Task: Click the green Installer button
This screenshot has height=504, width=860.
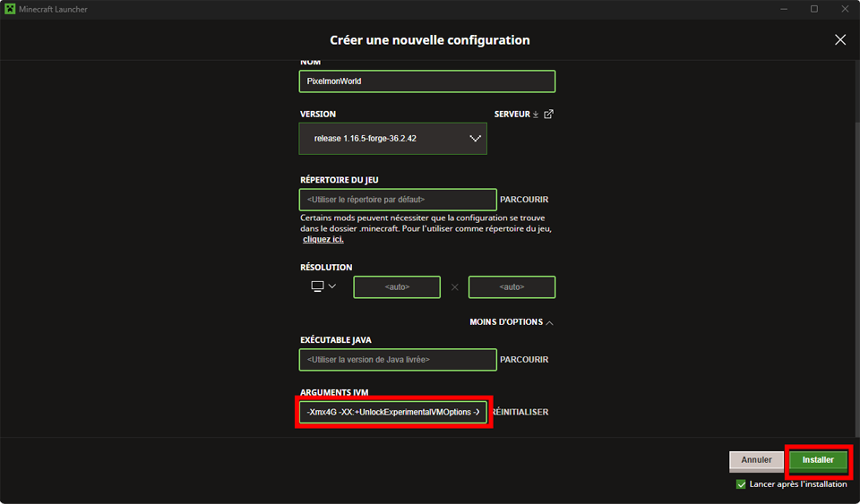Action: coord(818,461)
